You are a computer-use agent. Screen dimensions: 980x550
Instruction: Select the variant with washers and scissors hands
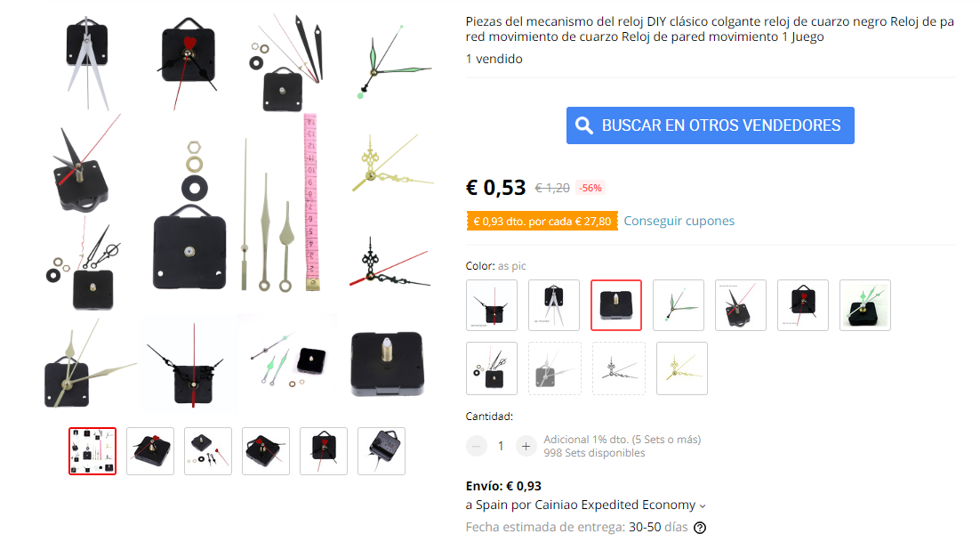[x=492, y=368]
